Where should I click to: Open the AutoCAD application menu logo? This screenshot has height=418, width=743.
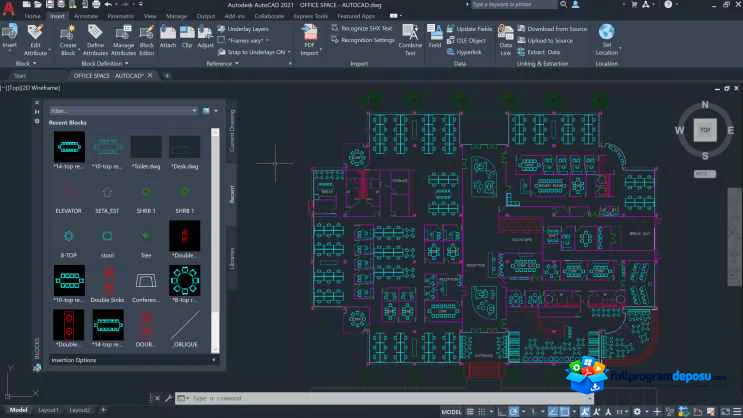point(8,8)
